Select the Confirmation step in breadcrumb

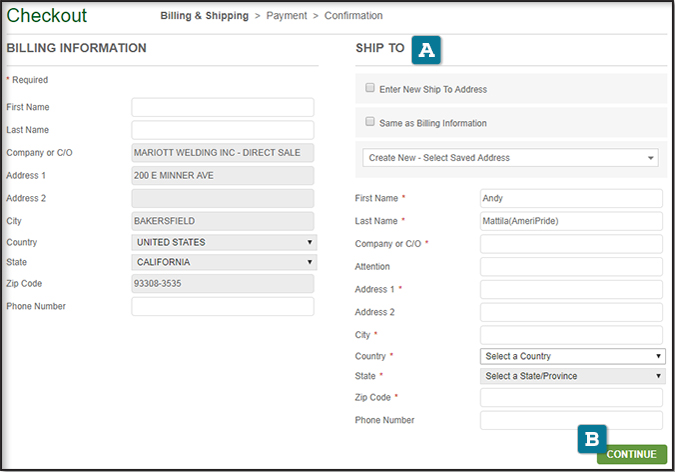pyautogui.click(x=353, y=16)
